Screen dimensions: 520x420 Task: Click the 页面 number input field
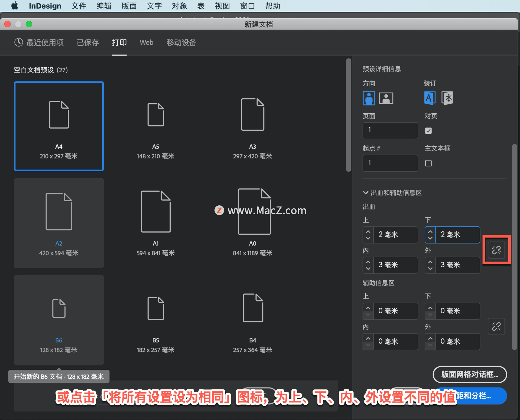click(390, 130)
